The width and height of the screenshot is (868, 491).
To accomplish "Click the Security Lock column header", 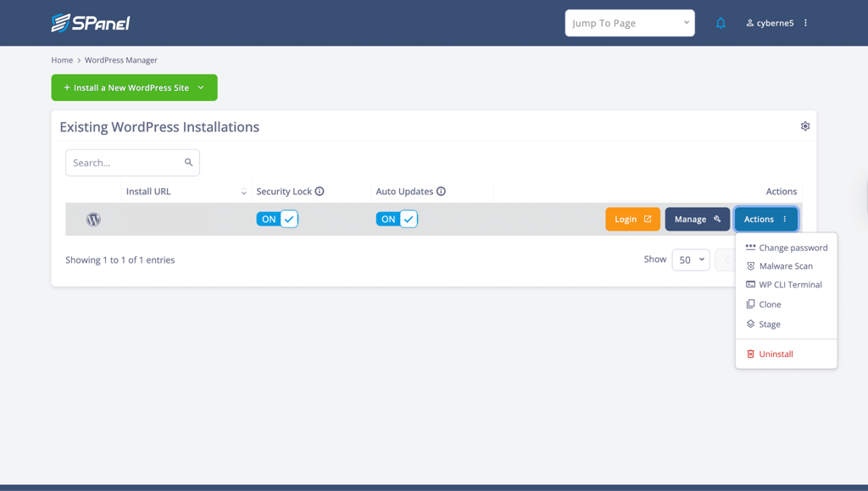I will coord(284,191).
